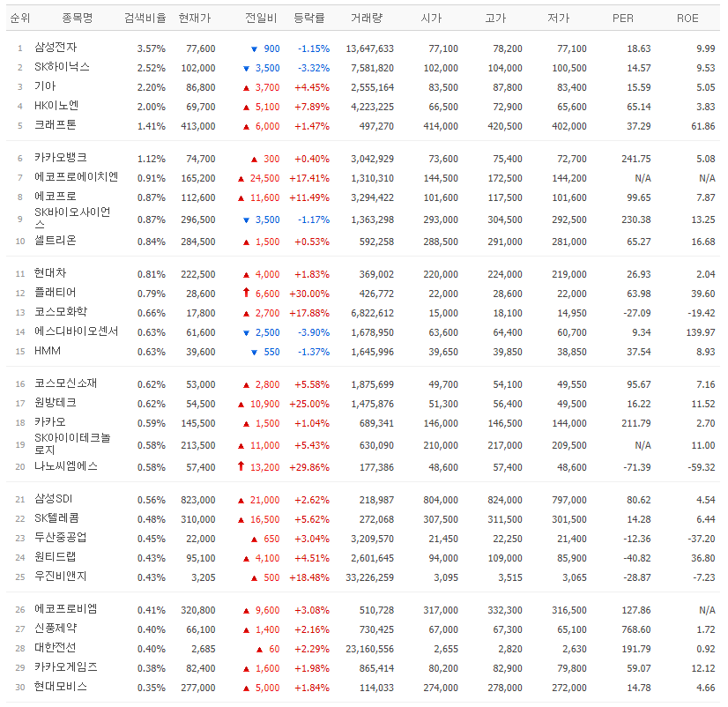728x707 pixels.
Task: Open the 기아 stock link
Action: 45,86
